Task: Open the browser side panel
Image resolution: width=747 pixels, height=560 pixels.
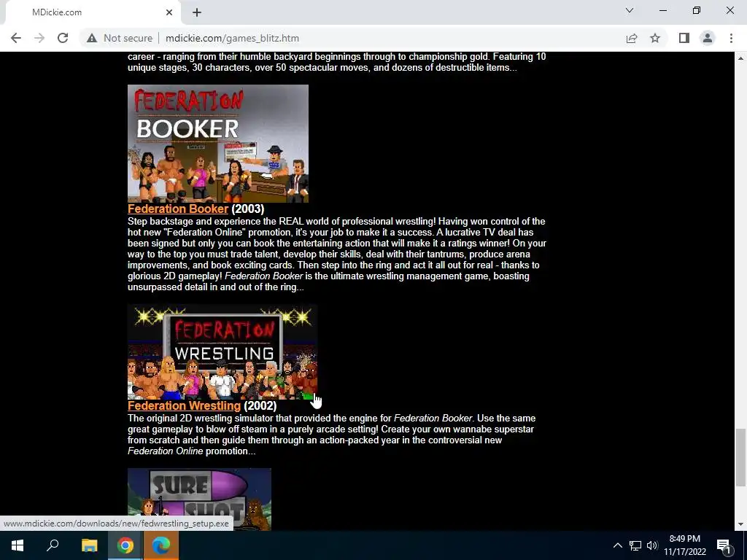Action: (x=684, y=38)
